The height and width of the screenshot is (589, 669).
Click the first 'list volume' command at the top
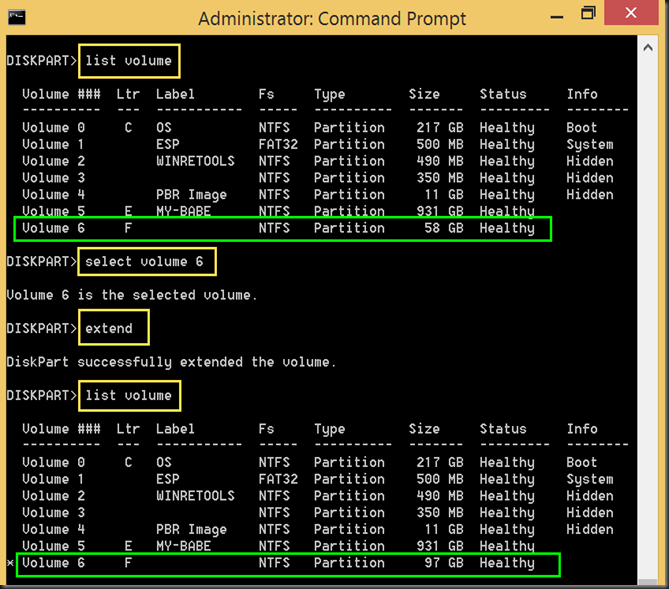128,61
